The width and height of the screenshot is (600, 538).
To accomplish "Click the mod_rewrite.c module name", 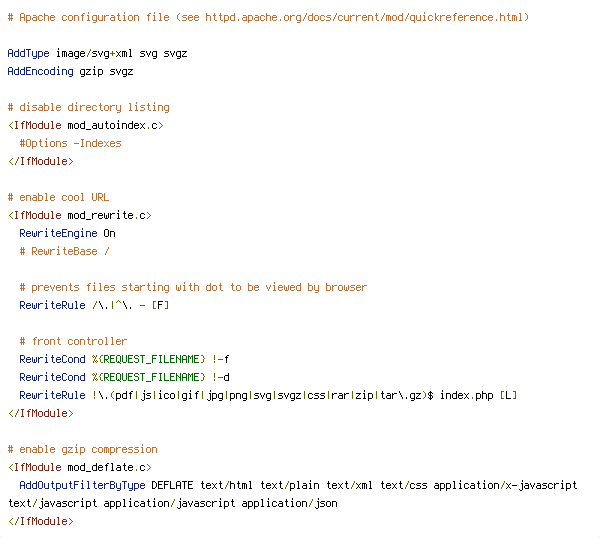I will coord(106,215).
